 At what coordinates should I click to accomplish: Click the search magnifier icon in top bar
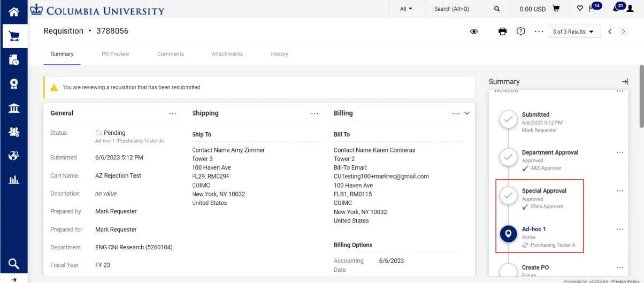coord(497,9)
